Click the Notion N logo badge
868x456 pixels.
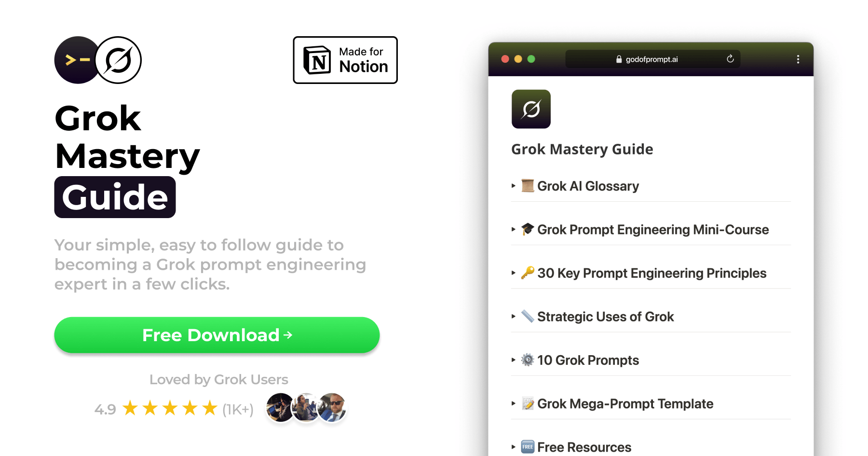(317, 60)
